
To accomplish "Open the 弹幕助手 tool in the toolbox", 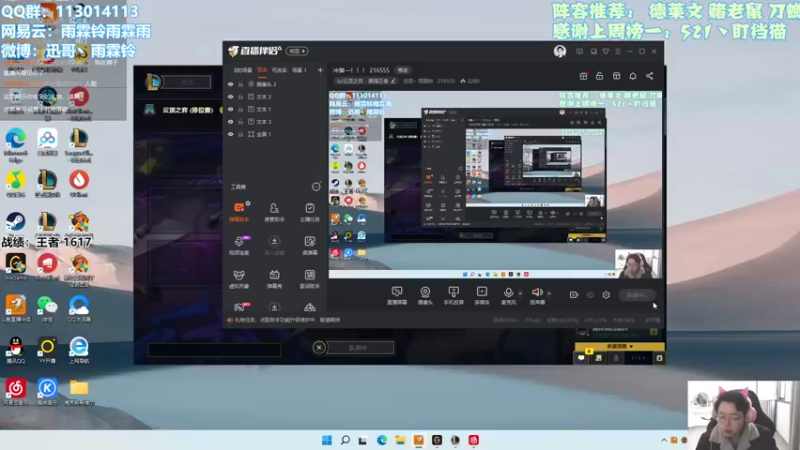I will [239, 211].
